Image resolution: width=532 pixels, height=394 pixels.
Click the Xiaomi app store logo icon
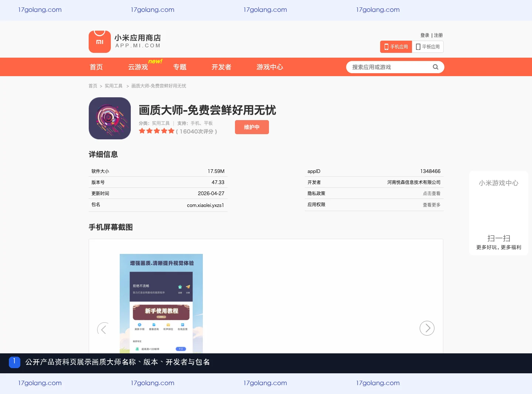point(100,41)
